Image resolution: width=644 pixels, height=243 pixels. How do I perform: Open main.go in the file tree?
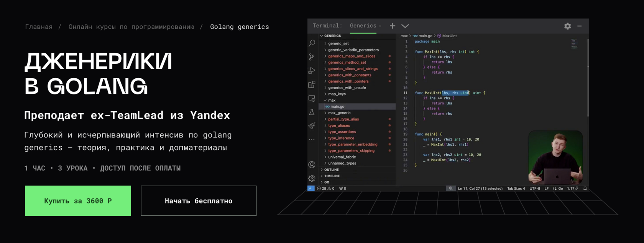coord(337,107)
